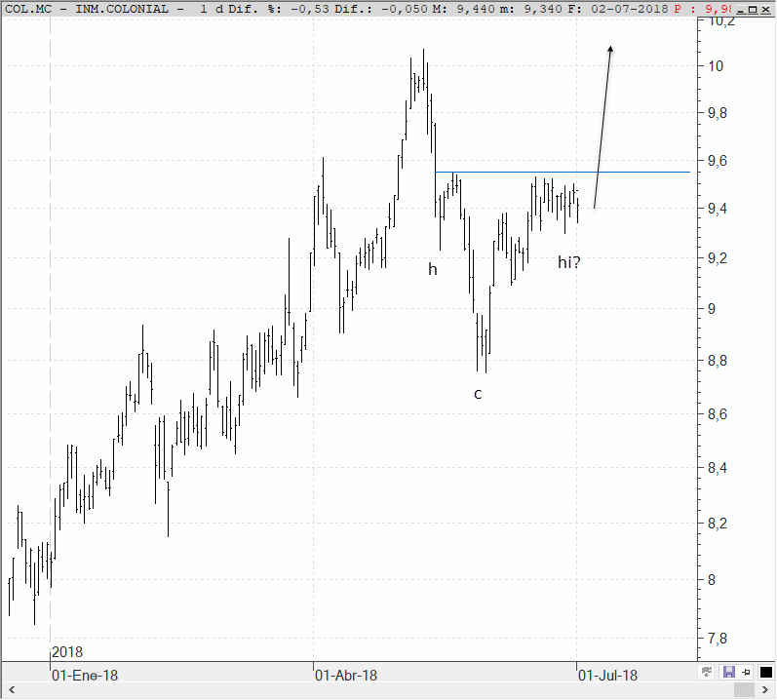Open the black color swatch
Image resolution: width=777 pixels, height=700 pixels.
[x=766, y=673]
